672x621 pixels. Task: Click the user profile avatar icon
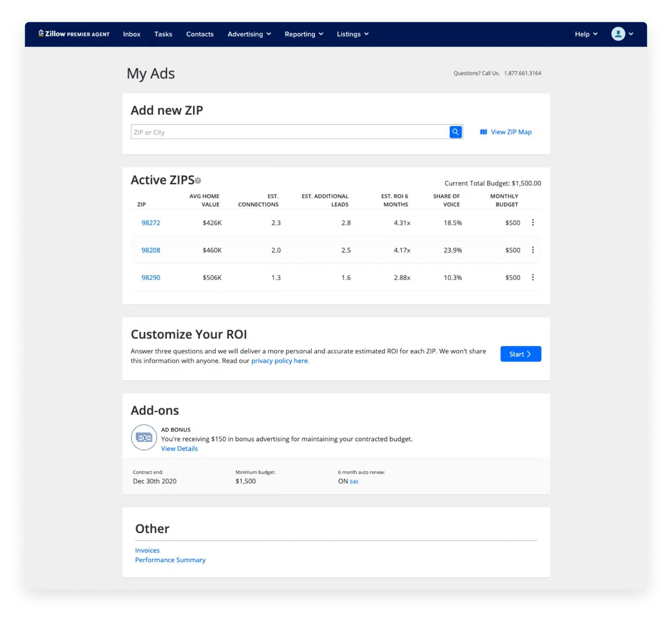pyautogui.click(x=618, y=34)
